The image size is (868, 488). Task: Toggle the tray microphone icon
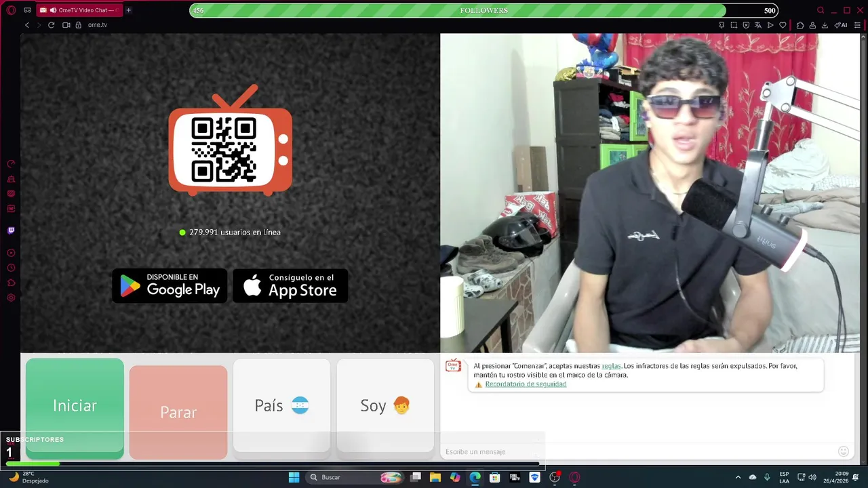click(767, 477)
